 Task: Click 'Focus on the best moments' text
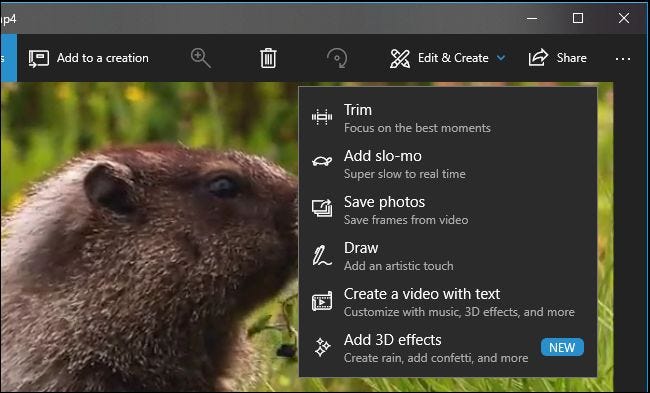pyautogui.click(x=417, y=128)
